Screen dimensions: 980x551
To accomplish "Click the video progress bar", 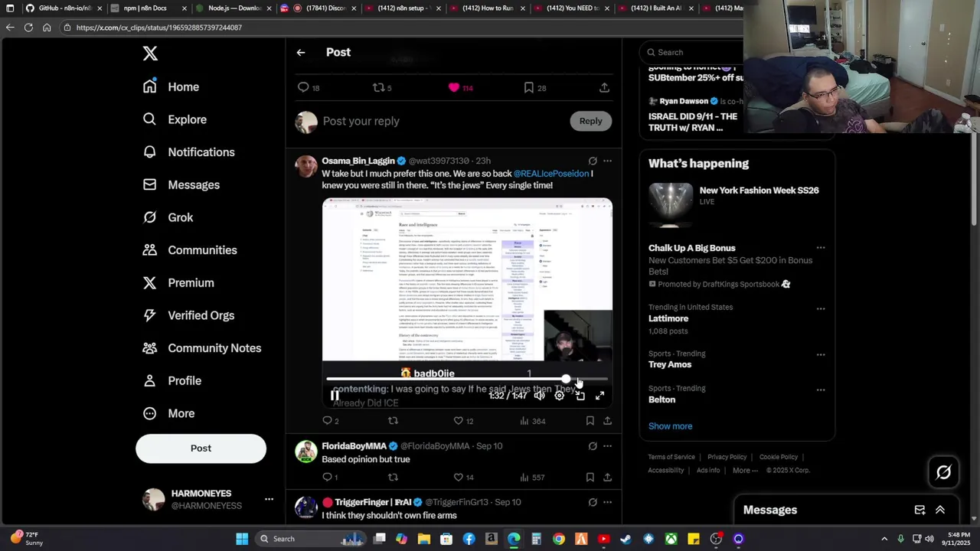I will click(467, 379).
